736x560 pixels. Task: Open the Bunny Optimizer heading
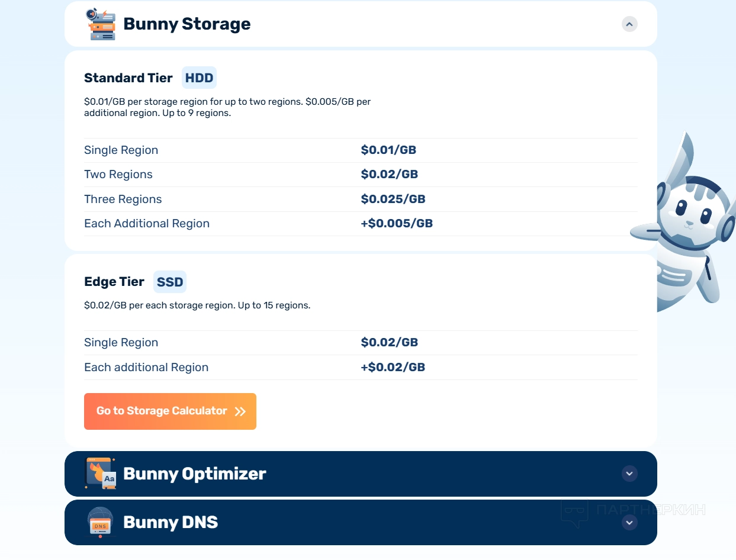tap(194, 474)
